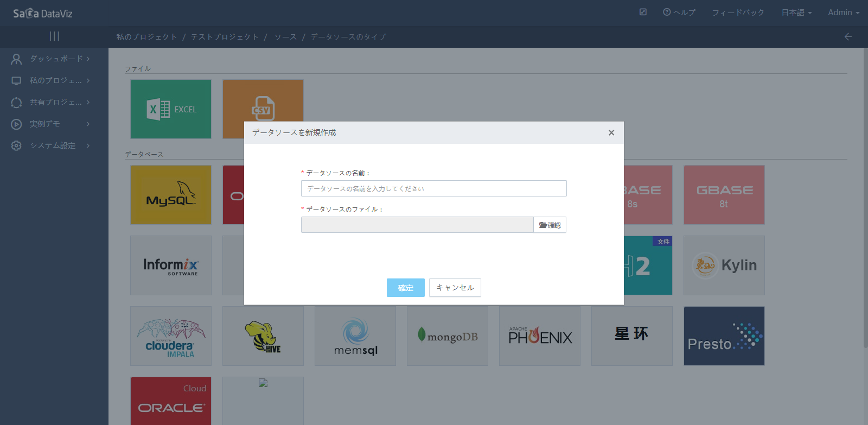Select the mongoDB database tile
Image resolution: width=868 pixels, height=425 pixels.
tap(448, 336)
